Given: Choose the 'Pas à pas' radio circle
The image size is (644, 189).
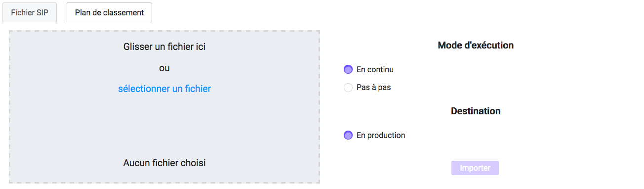Looking at the screenshot, I should (348, 88).
